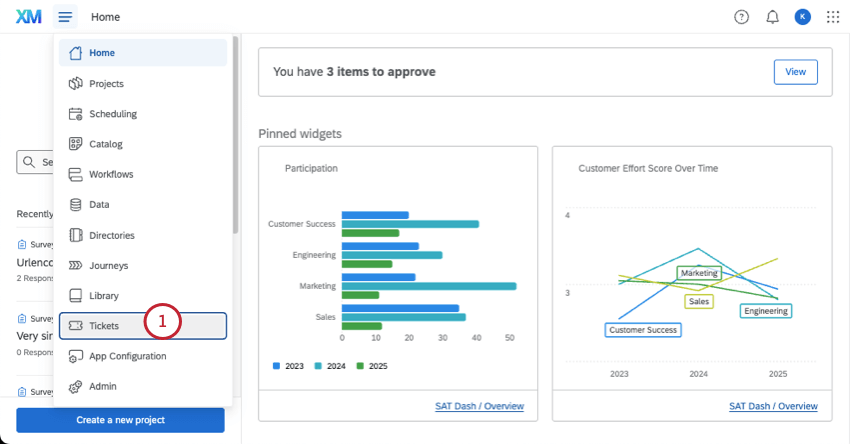The width and height of the screenshot is (850, 444).
Task: Select Scheduling from the navigation menu
Action: click(x=113, y=114)
